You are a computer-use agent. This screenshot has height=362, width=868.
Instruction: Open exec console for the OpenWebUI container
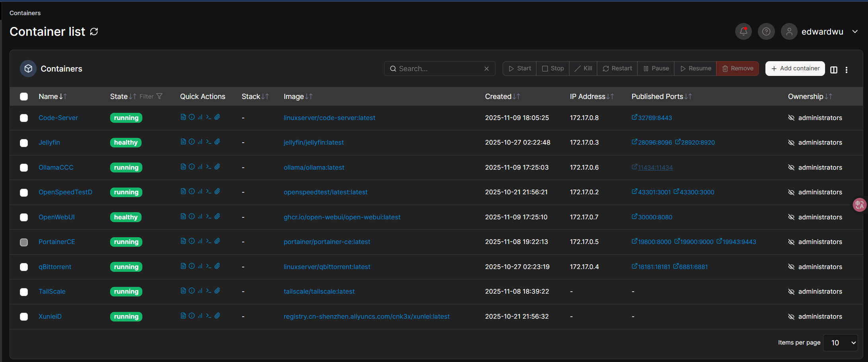pos(208,217)
